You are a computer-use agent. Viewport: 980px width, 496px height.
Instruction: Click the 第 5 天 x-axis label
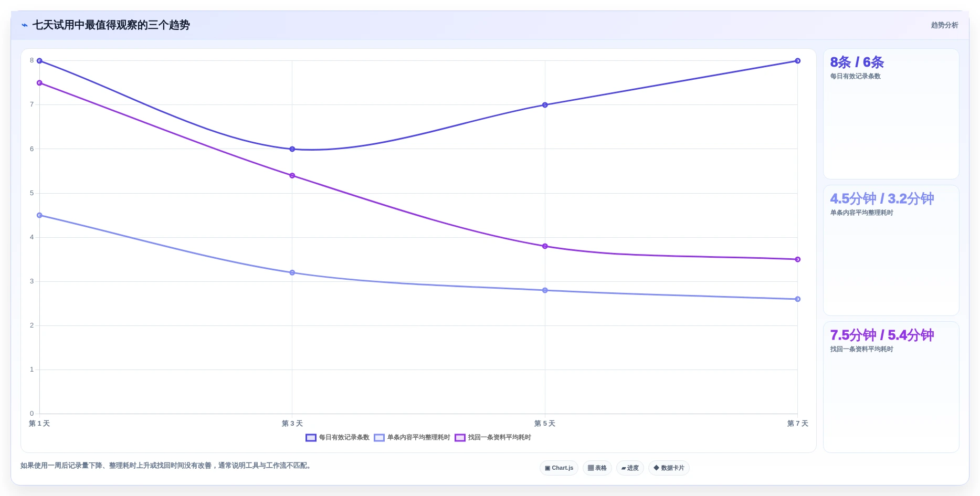[545, 424]
